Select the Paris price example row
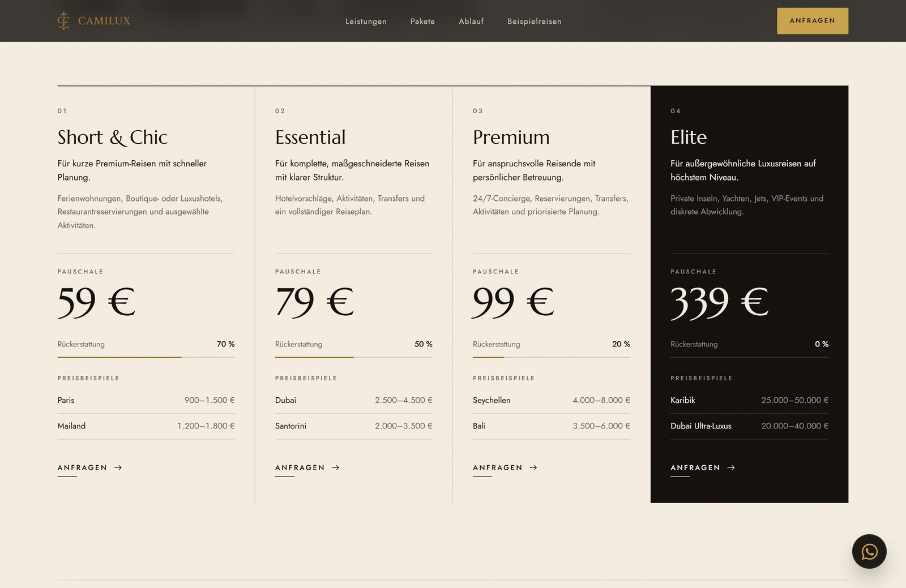This screenshot has width=906, height=588. pos(146,400)
